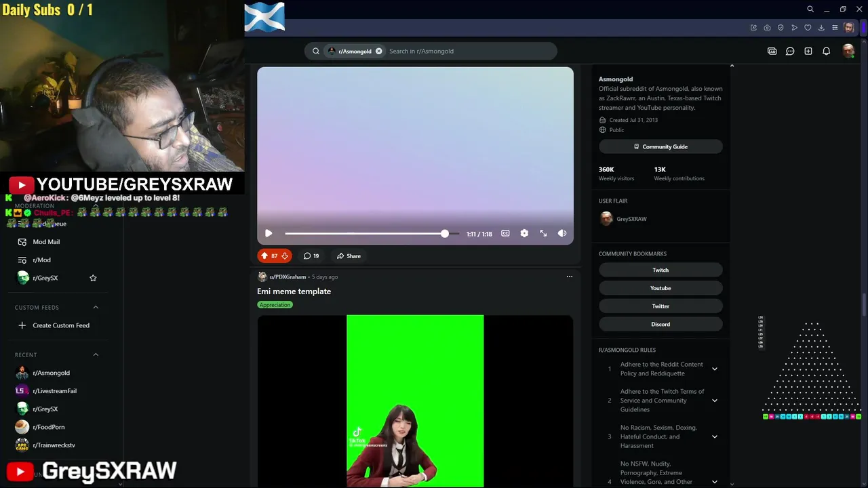Click the 360K weekly visitors stat
The height and width of the screenshot is (488, 868).
pos(616,174)
